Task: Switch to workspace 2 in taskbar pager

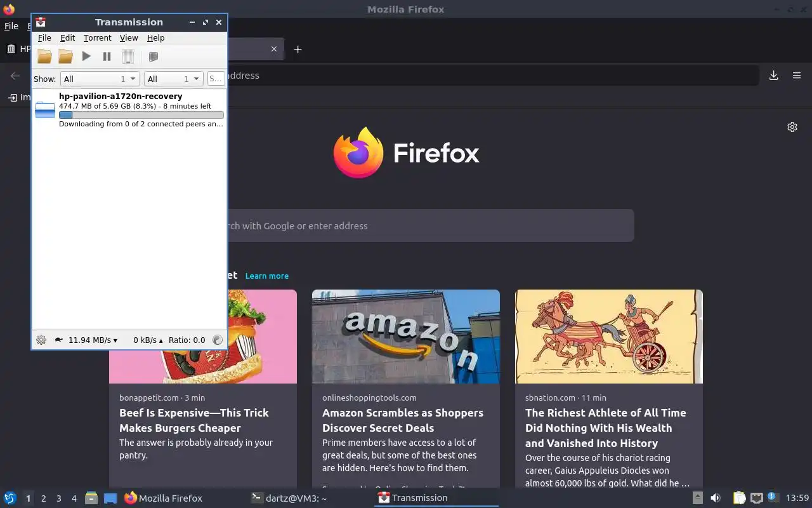Action: click(x=43, y=498)
